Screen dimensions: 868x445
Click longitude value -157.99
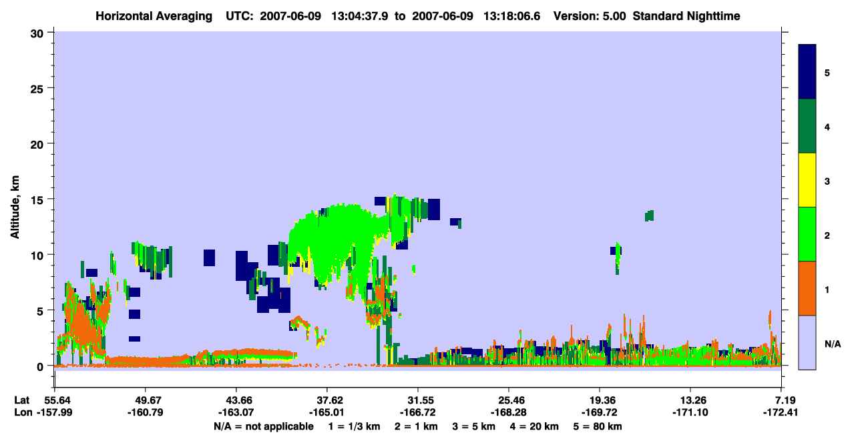pos(54,413)
